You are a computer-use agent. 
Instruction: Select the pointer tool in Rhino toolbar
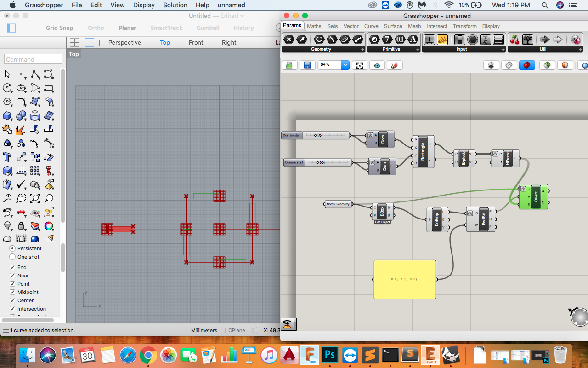(x=7, y=74)
